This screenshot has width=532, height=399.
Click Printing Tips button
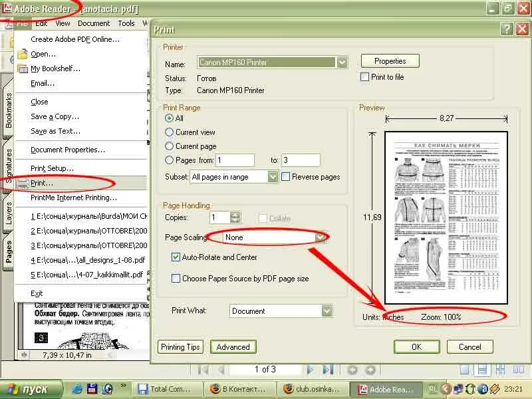pos(180,346)
